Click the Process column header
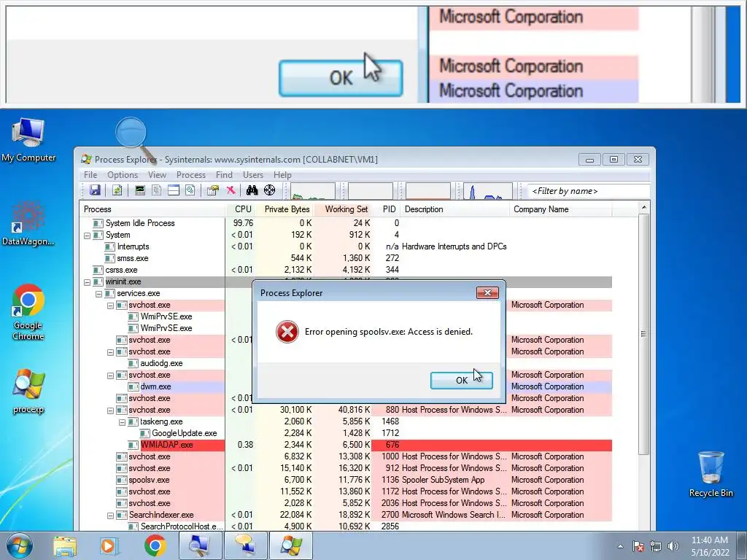The height and width of the screenshot is (560, 747). [x=152, y=209]
